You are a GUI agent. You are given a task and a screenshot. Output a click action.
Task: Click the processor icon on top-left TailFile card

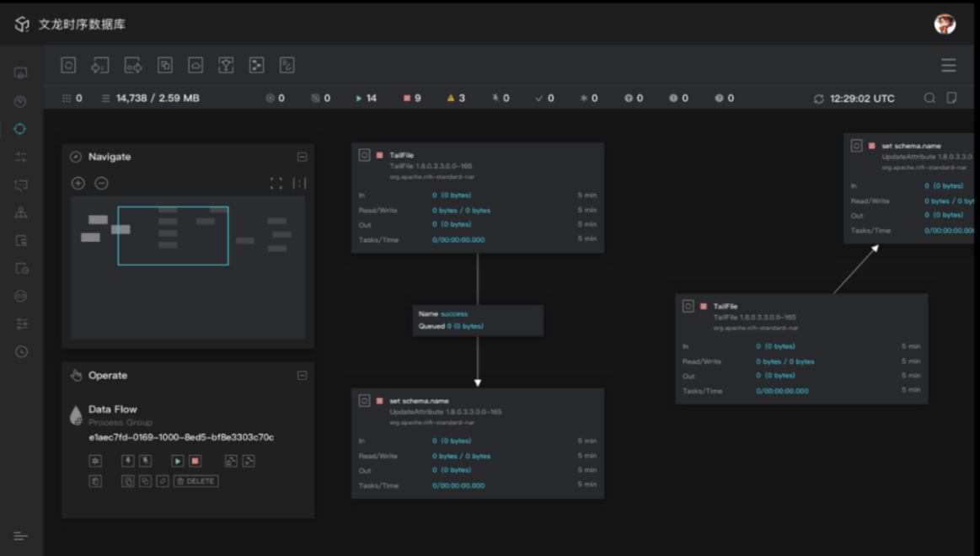click(364, 155)
